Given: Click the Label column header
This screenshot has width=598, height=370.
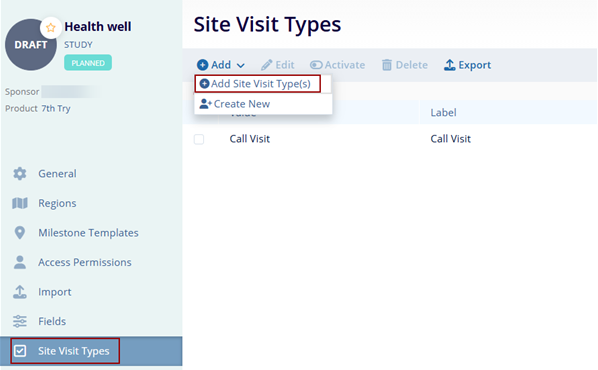Looking at the screenshot, I should 443,113.
